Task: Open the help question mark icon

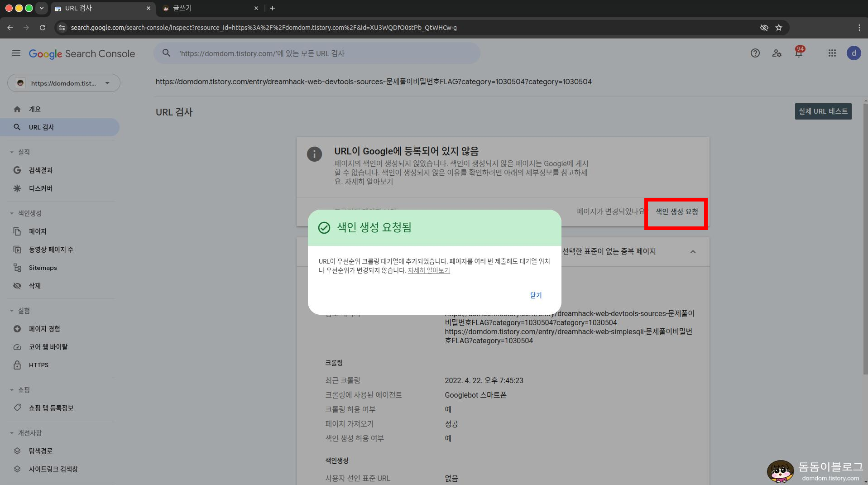Action: (755, 53)
